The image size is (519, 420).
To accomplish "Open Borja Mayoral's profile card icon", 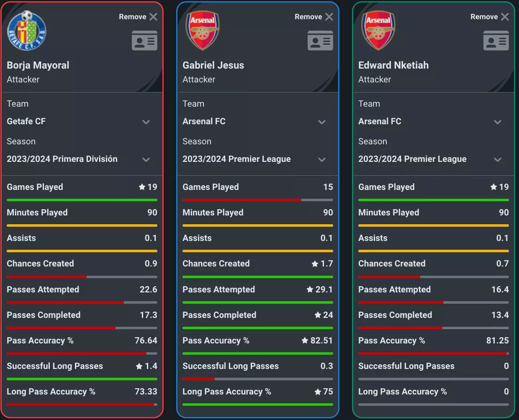I will click(x=145, y=41).
